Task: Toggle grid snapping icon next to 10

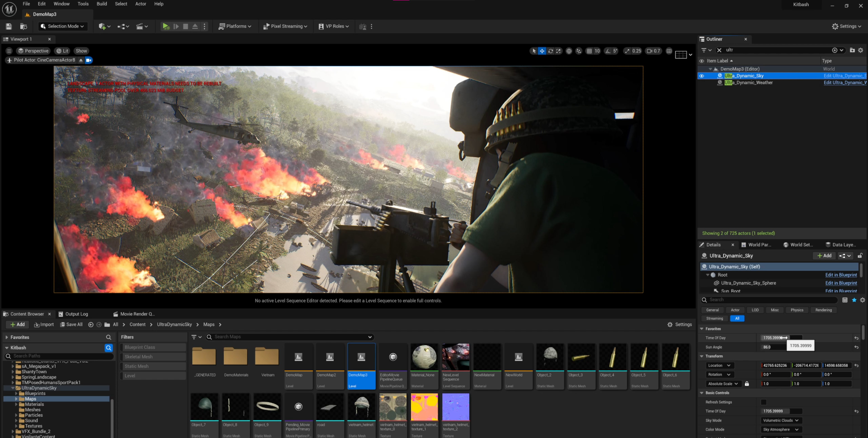Action: [589, 51]
